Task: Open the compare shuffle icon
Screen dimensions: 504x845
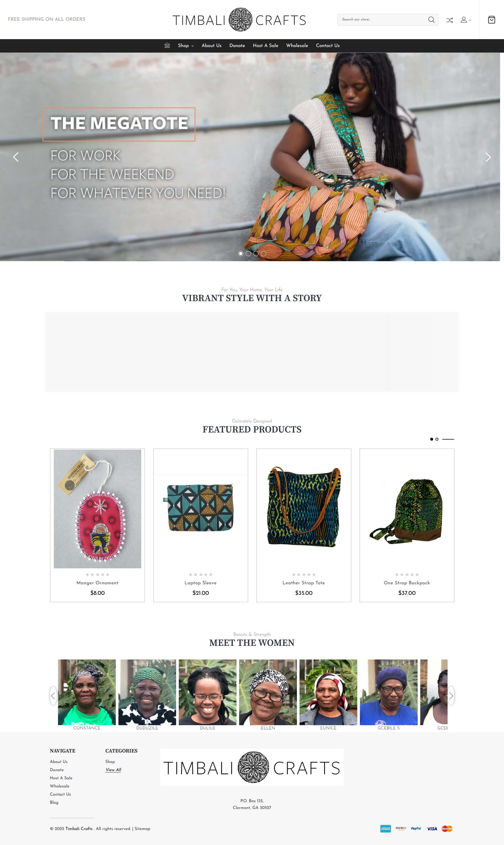Action: 449,20
